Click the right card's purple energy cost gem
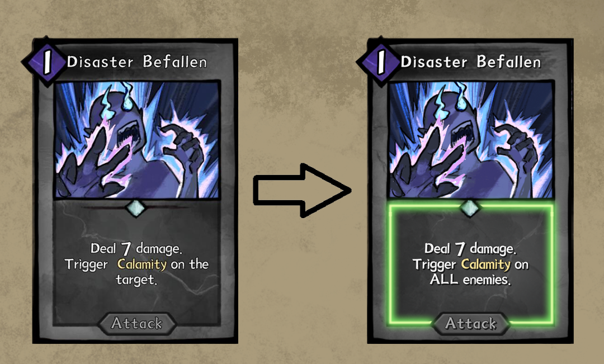604x364 pixels. [x=380, y=63]
